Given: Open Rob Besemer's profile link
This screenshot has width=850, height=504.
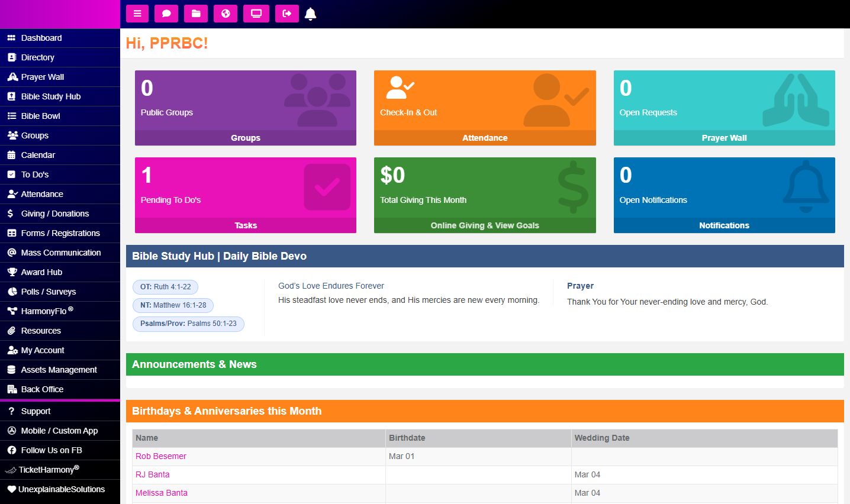Looking at the screenshot, I should (x=161, y=456).
